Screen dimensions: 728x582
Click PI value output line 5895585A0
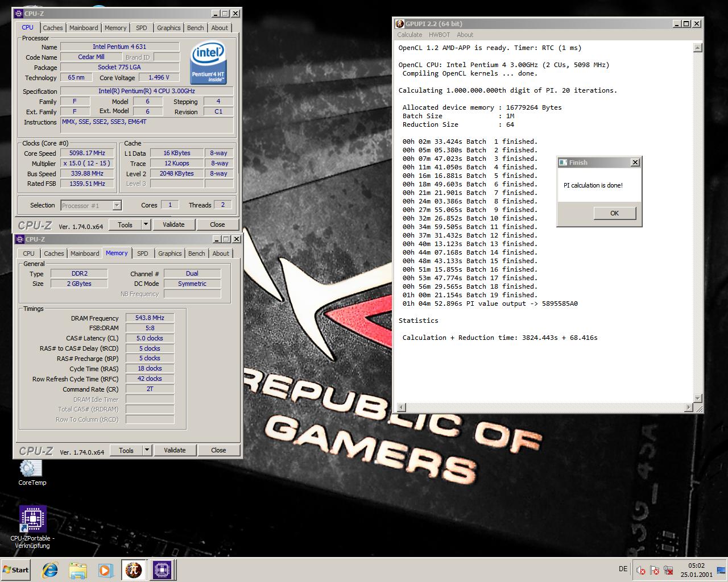click(490, 304)
